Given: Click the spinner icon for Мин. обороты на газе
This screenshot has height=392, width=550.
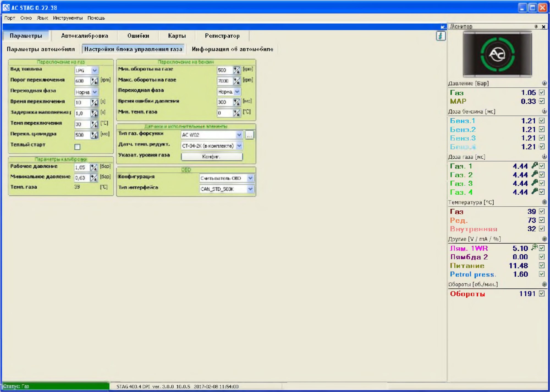Looking at the screenshot, I should coord(237,70).
